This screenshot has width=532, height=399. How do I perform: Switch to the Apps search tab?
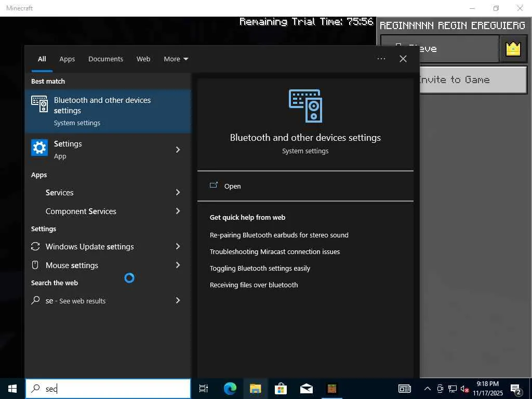click(67, 59)
